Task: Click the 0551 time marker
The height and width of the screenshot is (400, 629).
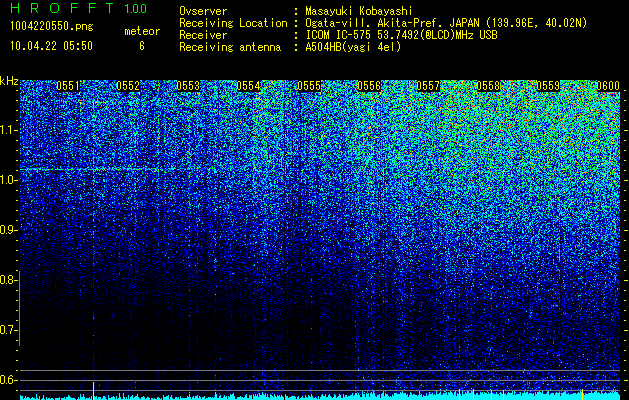Action: point(68,86)
